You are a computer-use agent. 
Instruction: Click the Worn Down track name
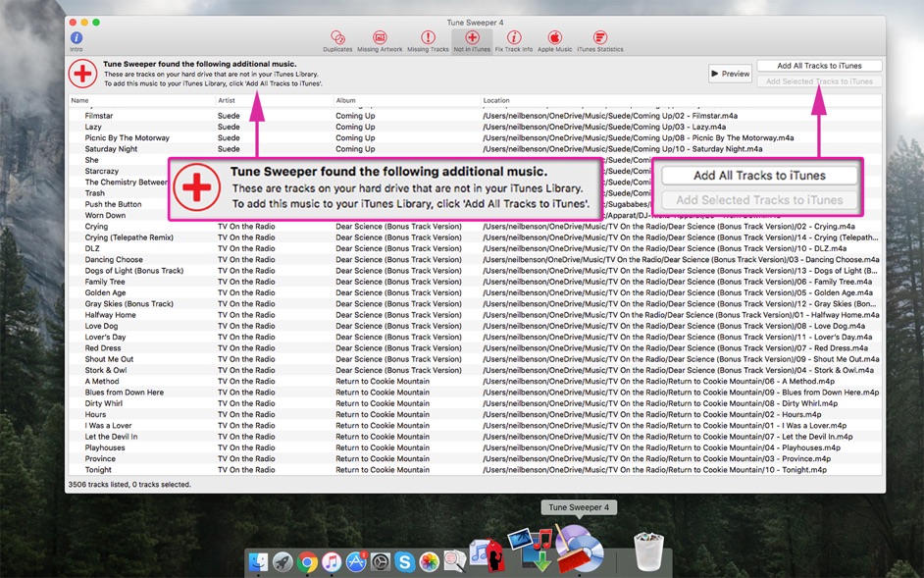(x=105, y=215)
